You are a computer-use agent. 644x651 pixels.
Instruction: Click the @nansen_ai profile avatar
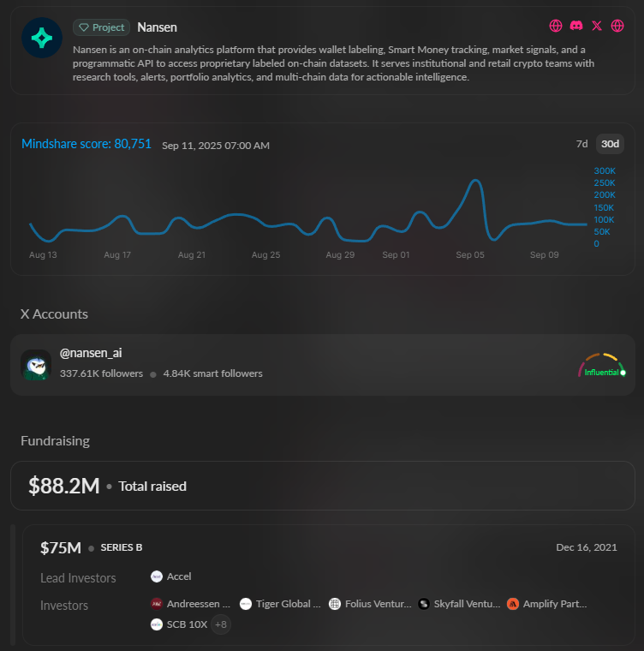tap(36, 365)
